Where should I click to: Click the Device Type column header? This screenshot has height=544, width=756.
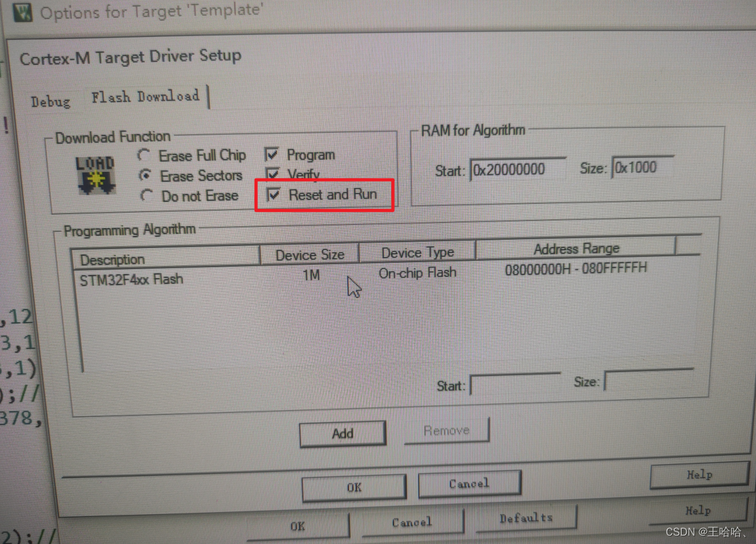coord(418,253)
